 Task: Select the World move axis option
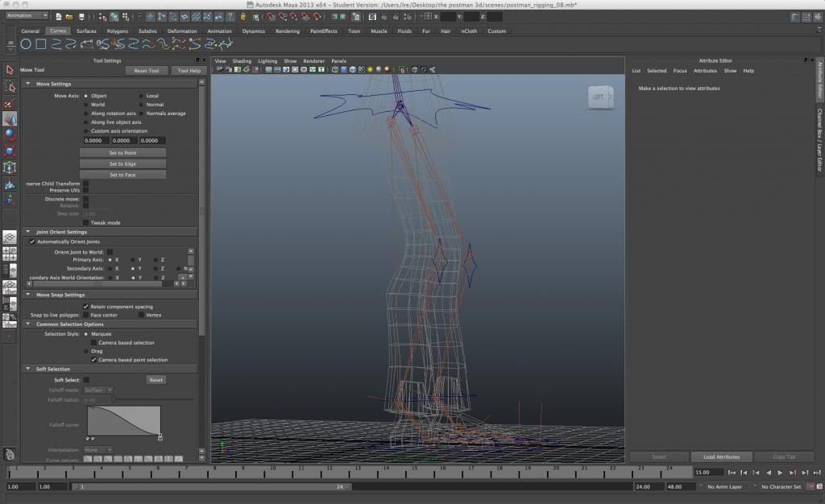pyautogui.click(x=85, y=105)
